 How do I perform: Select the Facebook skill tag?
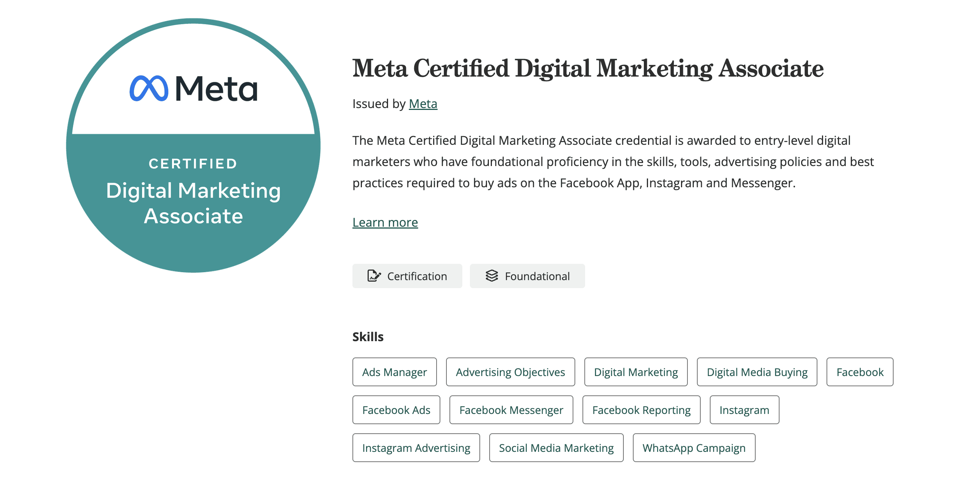[x=860, y=372]
